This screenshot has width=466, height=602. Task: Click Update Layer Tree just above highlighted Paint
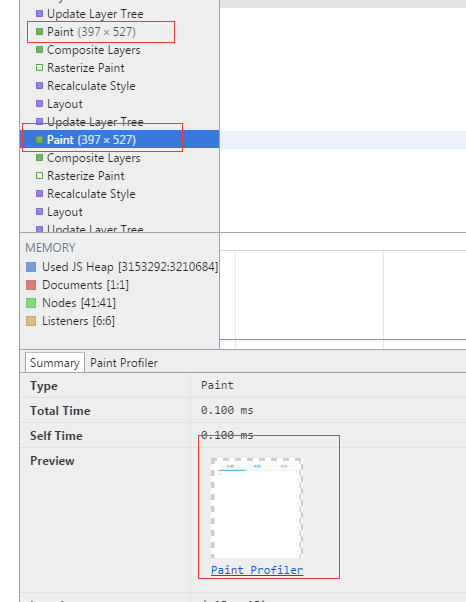[x=95, y=122]
